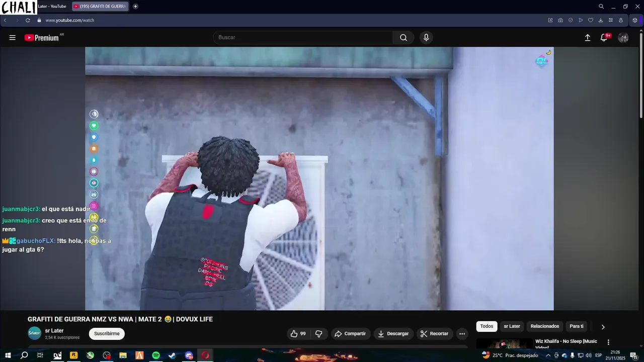Click the Recortar clip button
The width and height of the screenshot is (644, 362).
click(434, 334)
